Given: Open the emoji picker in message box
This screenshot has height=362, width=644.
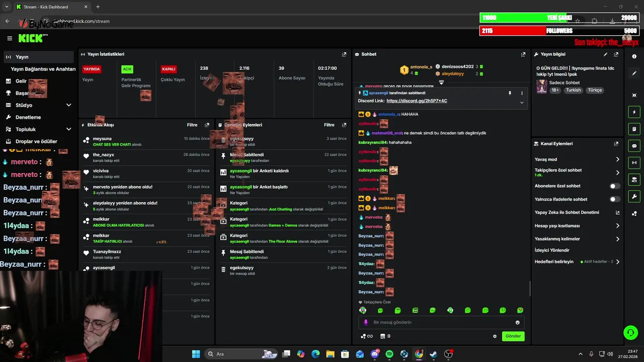Looking at the screenshot, I should pos(518,322).
